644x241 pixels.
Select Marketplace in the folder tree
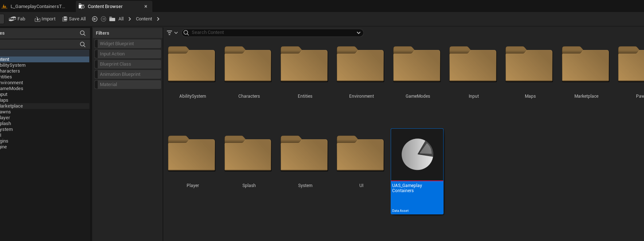(x=44, y=106)
